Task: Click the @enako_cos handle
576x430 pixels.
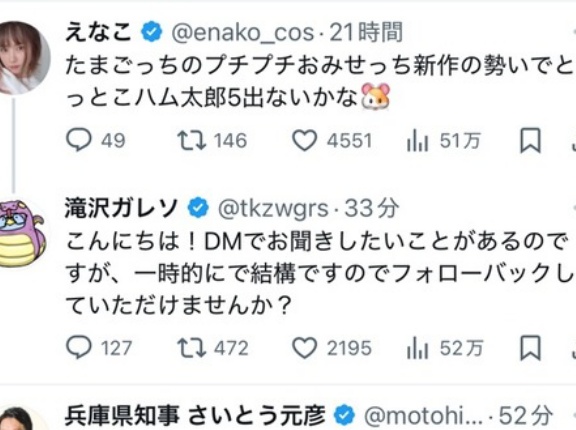Action: (243, 33)
